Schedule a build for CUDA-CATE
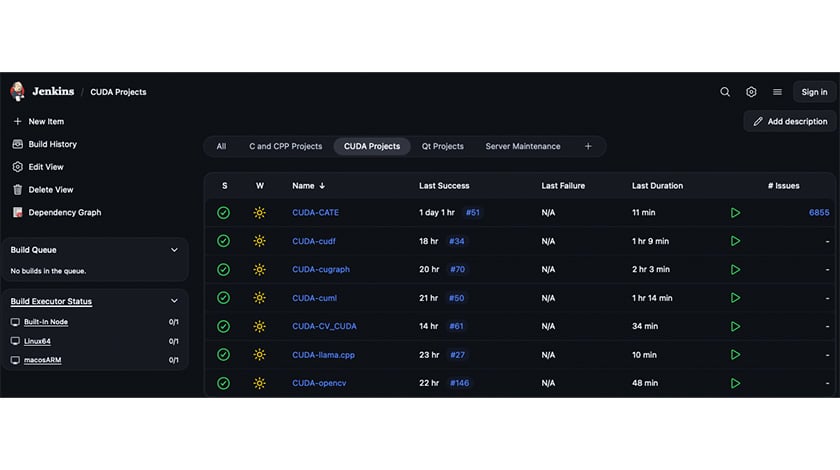The image size is (840, 470). coord(735,213)
